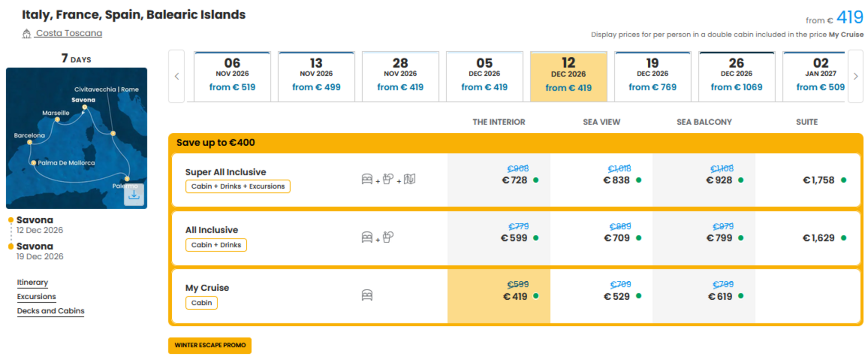
Task: Select the 19 Dec 2026 departure date
Action: [x=653, y=76]
